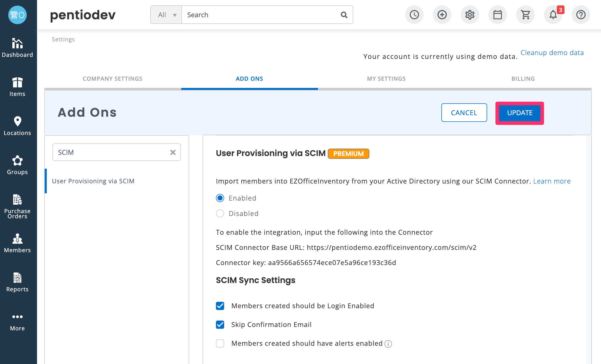Screen dimensions: 601x364
Task: Clear the SCIM add-on search field
Action: pyautogui.click(x=173, y=152)
